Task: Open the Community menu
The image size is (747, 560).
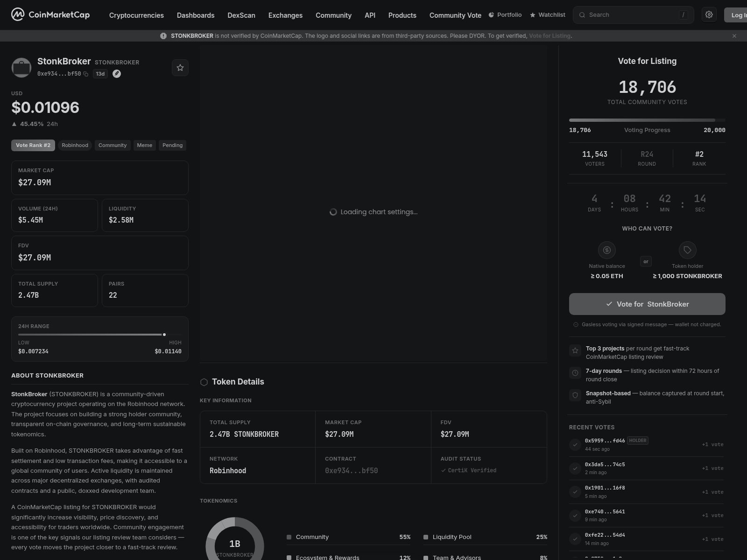Action: 333,15
